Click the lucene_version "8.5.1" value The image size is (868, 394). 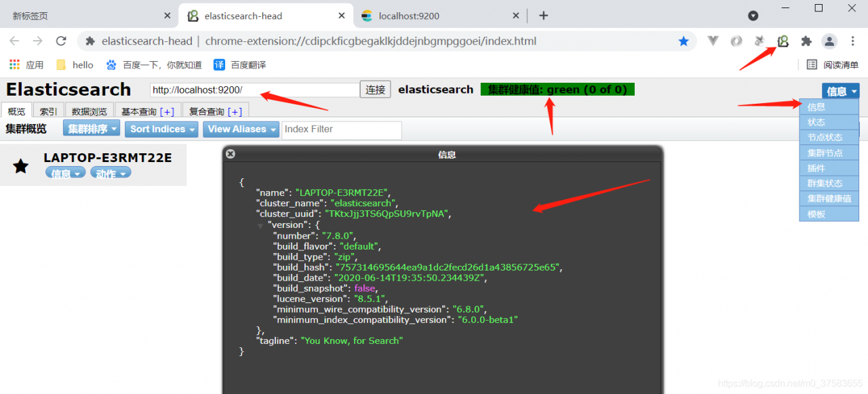tap(369, 298)
